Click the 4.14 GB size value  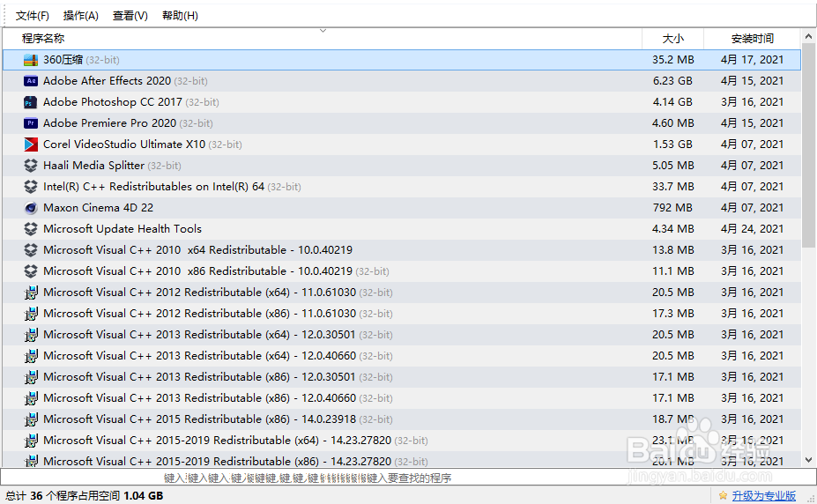coord(672,102)
